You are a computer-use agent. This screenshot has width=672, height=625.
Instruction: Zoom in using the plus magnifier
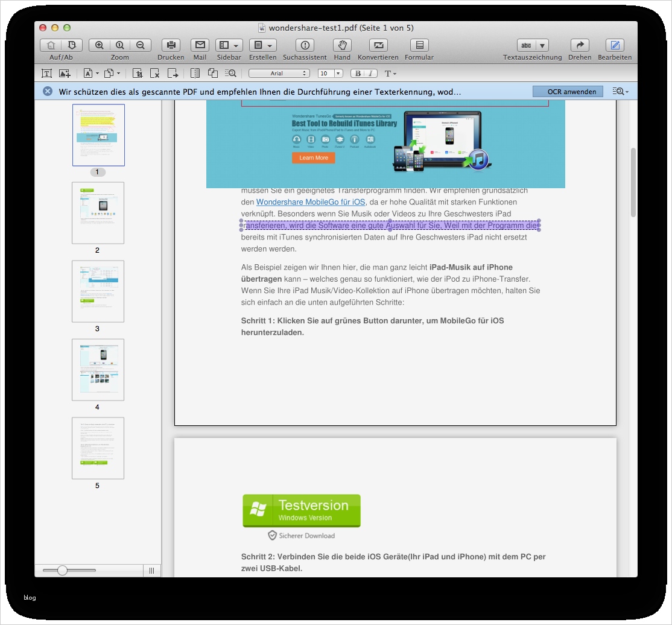point(99,45)
